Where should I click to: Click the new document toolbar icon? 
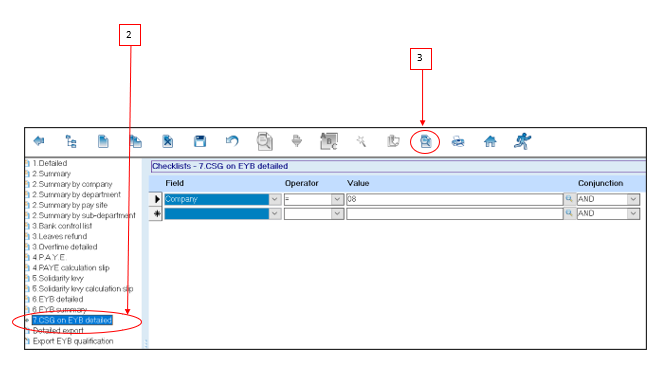click(x=103, y=141)
